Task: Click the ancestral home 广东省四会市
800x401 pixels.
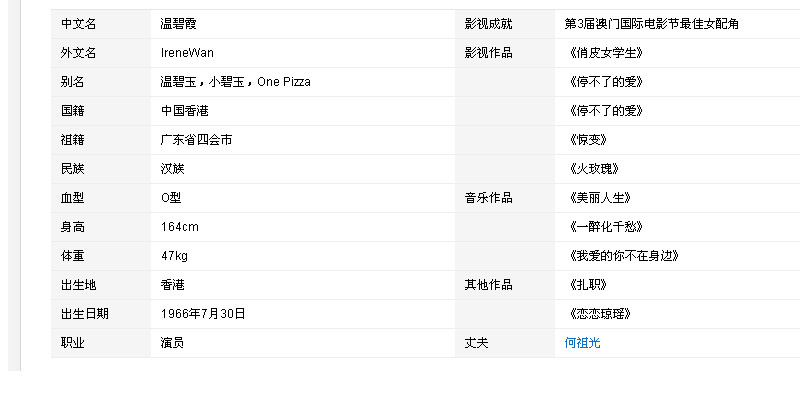Action: [196, 140]
